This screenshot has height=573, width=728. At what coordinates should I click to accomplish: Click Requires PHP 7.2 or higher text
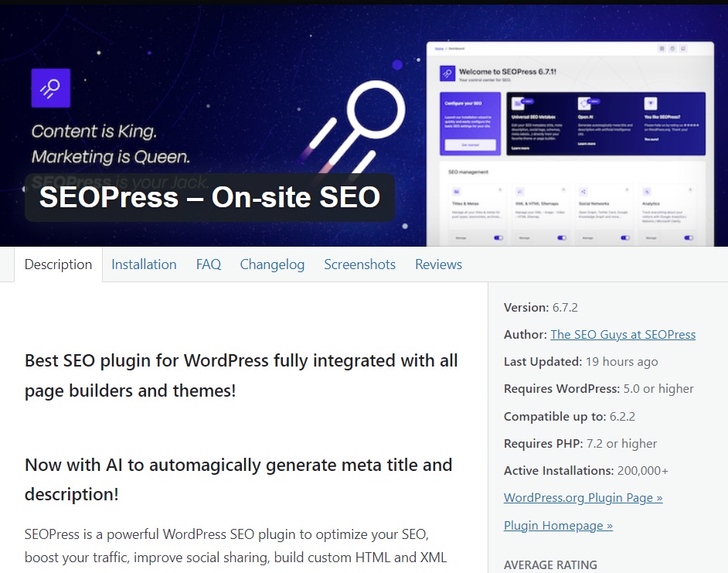580,444
